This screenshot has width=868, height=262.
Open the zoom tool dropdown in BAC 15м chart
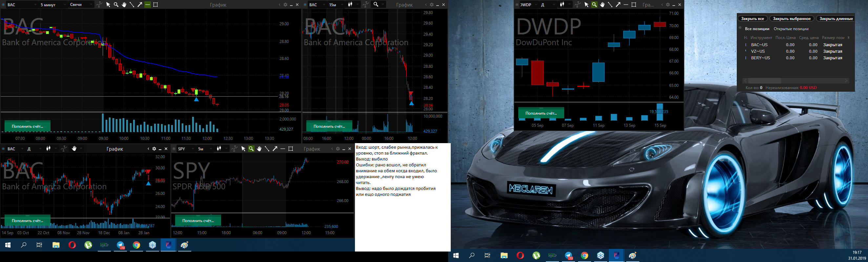tap(379, 5)
